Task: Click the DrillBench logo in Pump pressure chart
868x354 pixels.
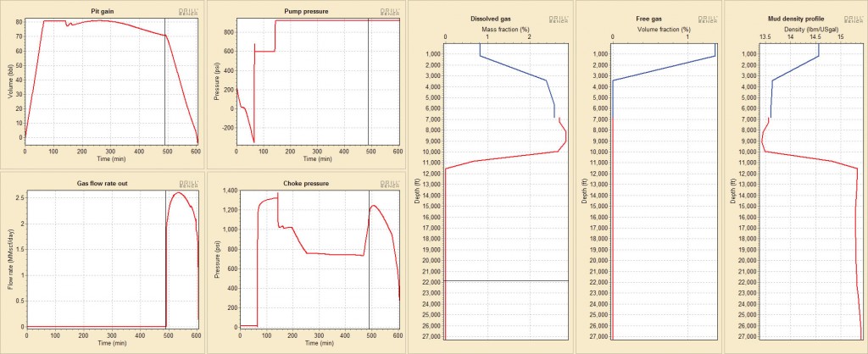Action: pyautogui.click(x=390, y=12)
